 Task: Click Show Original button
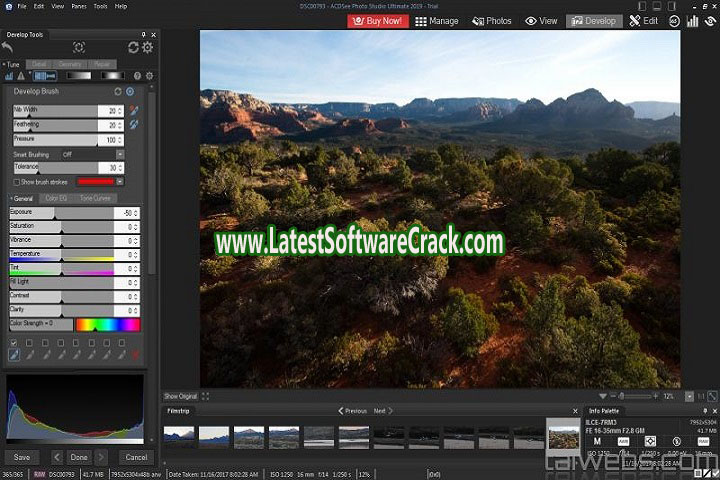180,396
